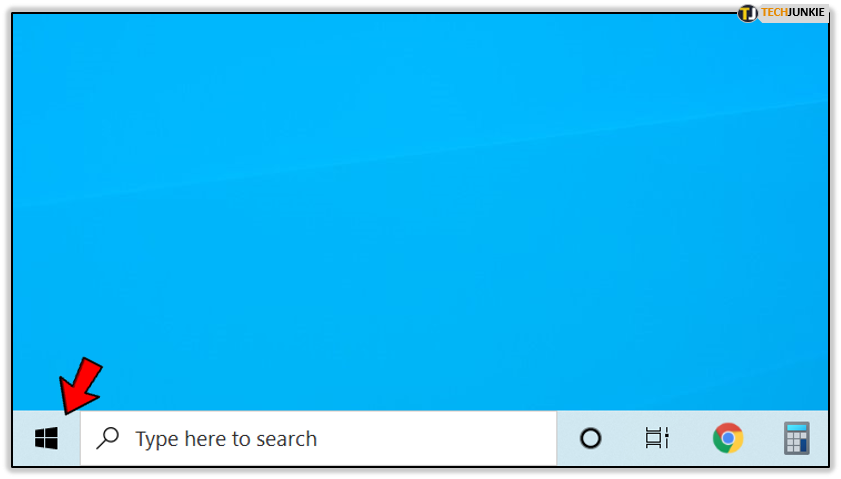This screenshot has height=479, width=841.
Task: Activate the Cortana circle icon
Action: pyautogui.click(x=591, y=438)
